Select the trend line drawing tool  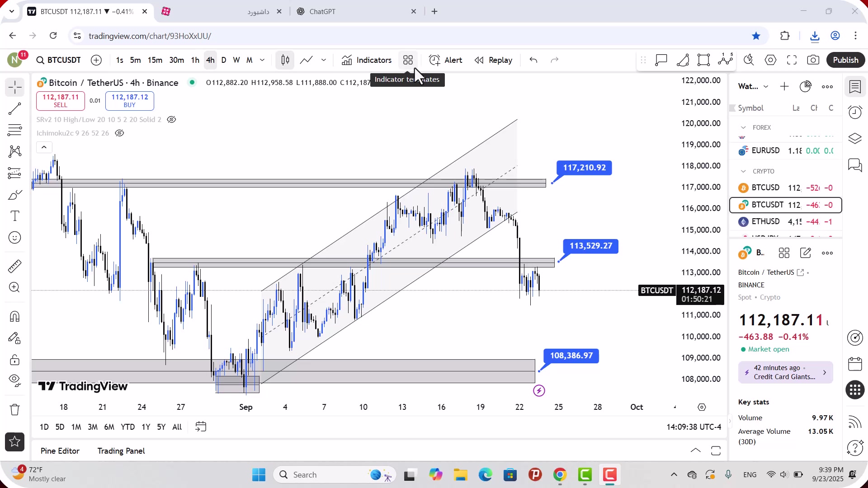coord(14,109)
